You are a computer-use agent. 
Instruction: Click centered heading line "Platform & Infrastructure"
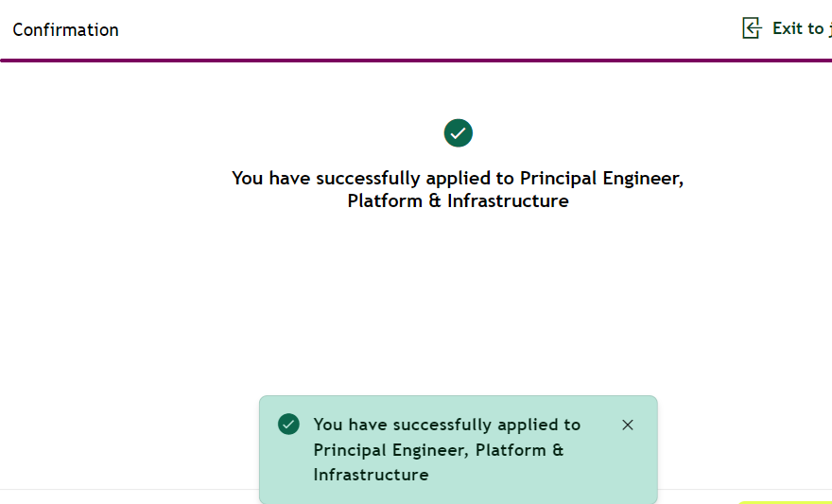click(x=458, y=201)
